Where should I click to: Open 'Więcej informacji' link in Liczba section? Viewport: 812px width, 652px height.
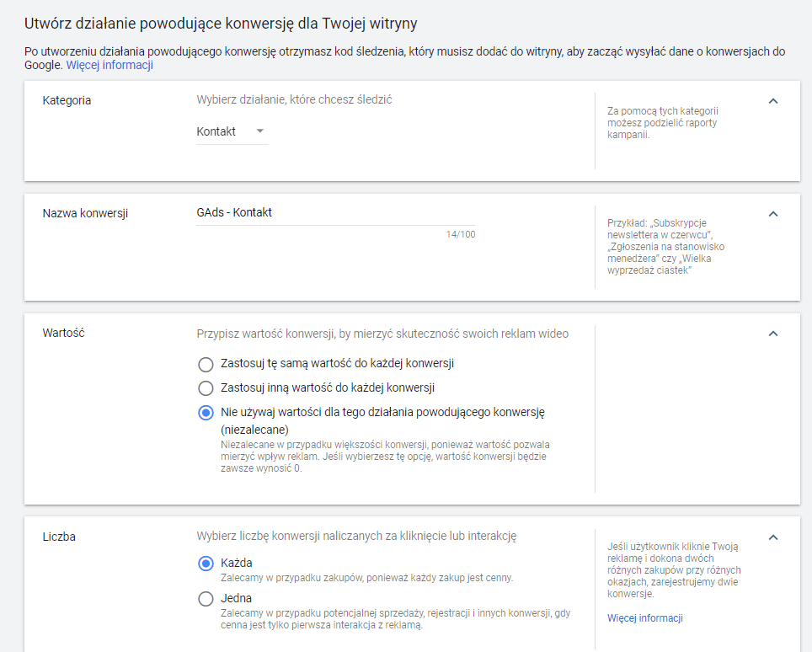644,618
